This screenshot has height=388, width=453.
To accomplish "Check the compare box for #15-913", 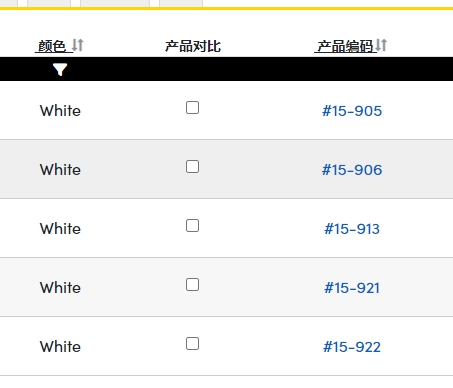I will click(192, 226).
